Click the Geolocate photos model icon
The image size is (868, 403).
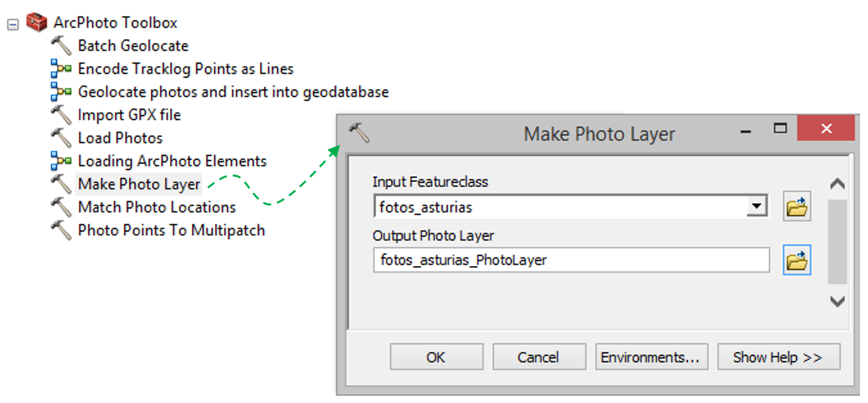tap(61, 92)
